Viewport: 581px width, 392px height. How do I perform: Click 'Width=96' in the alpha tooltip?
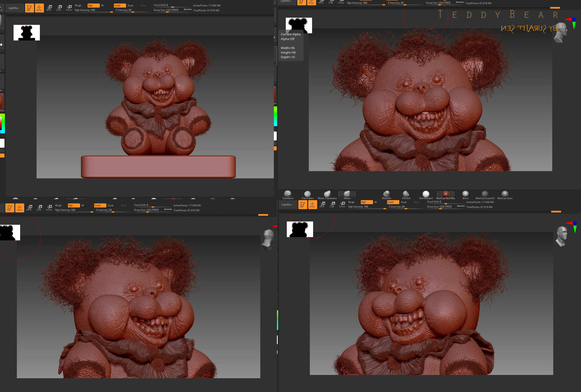287,48
